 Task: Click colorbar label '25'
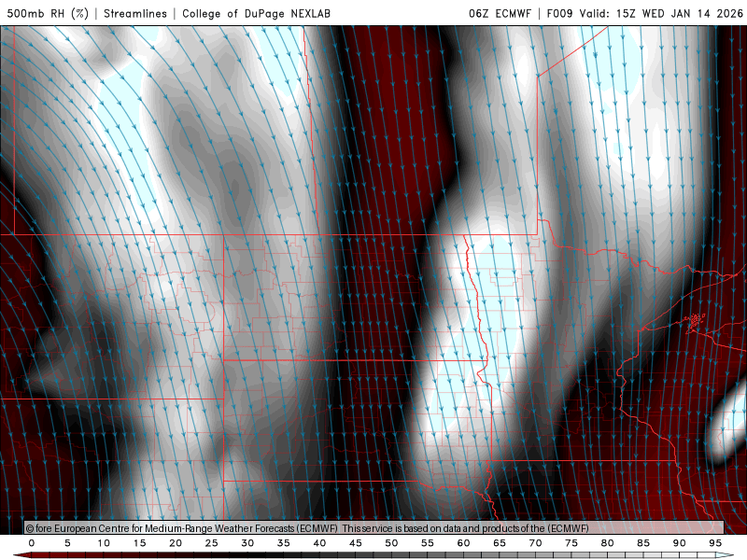(212, 543)
